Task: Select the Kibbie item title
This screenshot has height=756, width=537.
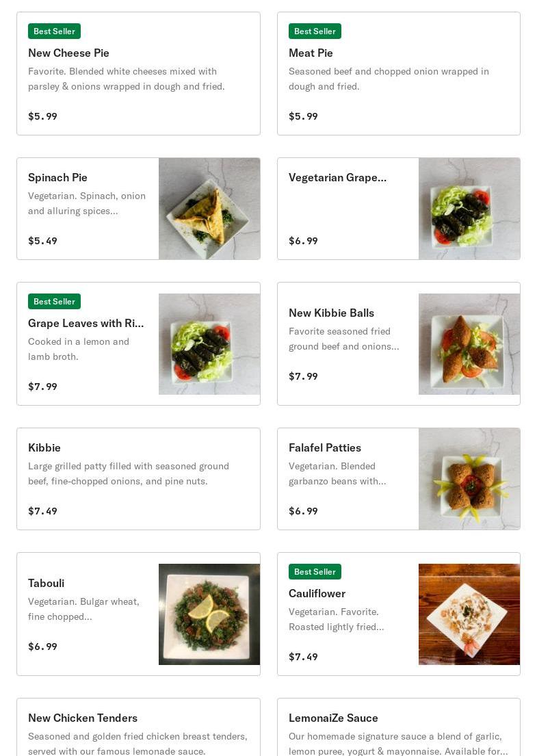Action: pyautogui.click(x=44, y=447)
